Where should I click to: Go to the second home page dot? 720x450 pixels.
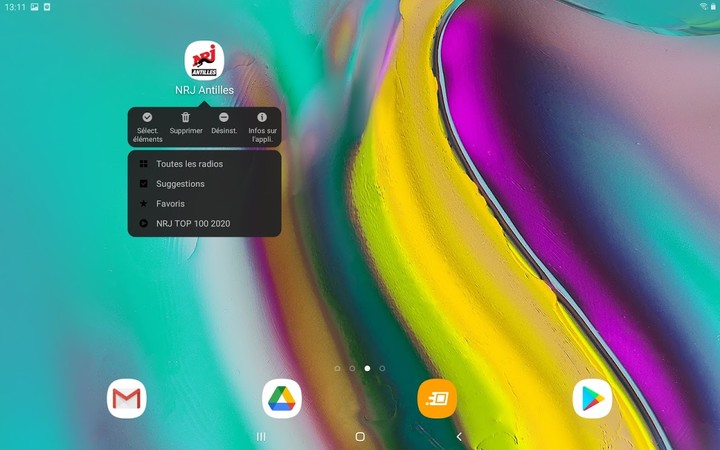[x=352, y=368]
